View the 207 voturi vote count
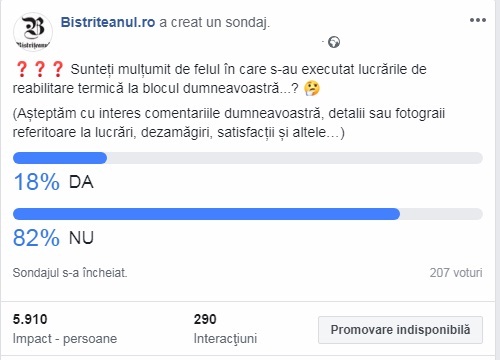 [x=456, y=273]
